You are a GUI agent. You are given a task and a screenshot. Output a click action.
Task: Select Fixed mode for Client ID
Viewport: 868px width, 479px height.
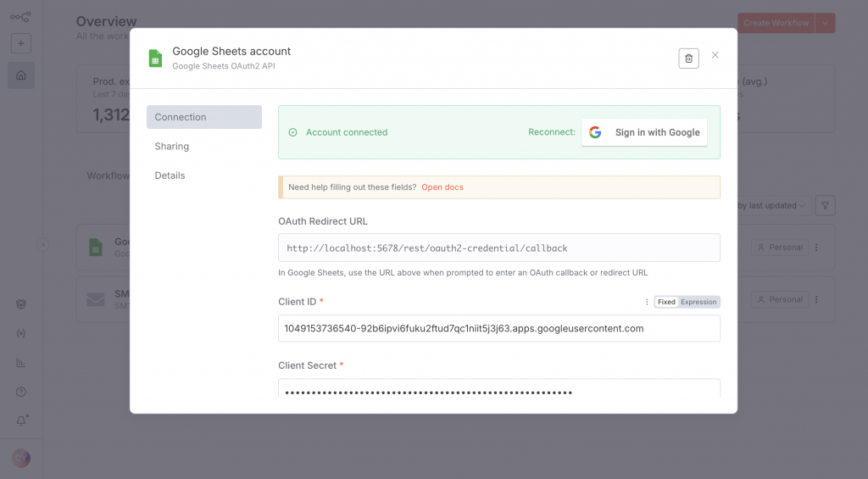pos(666,302)
